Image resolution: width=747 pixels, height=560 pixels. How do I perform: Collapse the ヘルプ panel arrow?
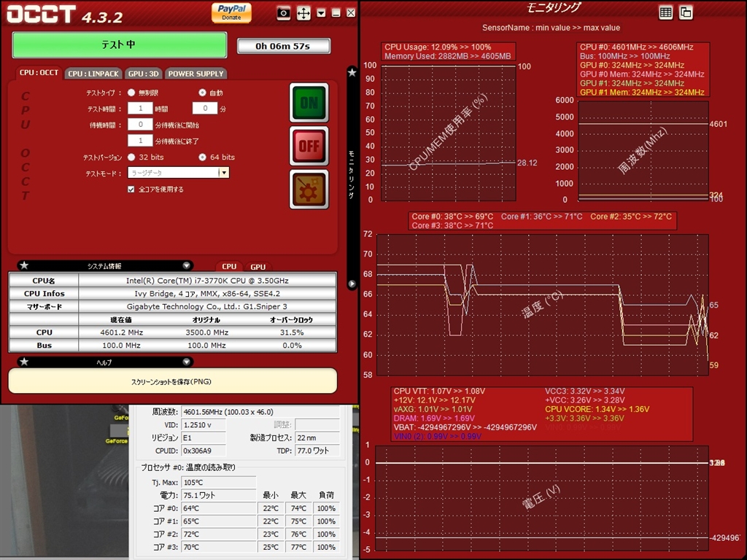pyautogui.click(x=187, y=362)
